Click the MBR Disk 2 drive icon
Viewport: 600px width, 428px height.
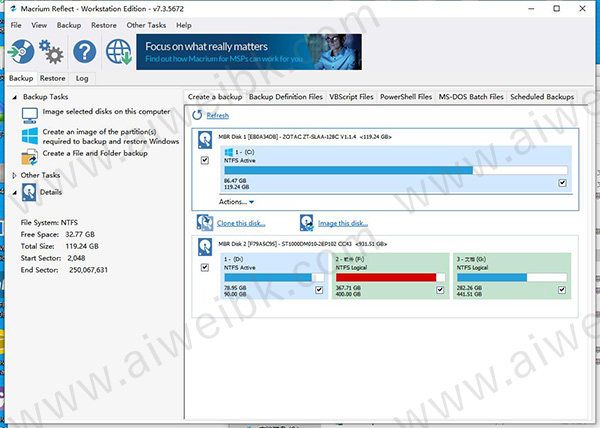(205, 247)
